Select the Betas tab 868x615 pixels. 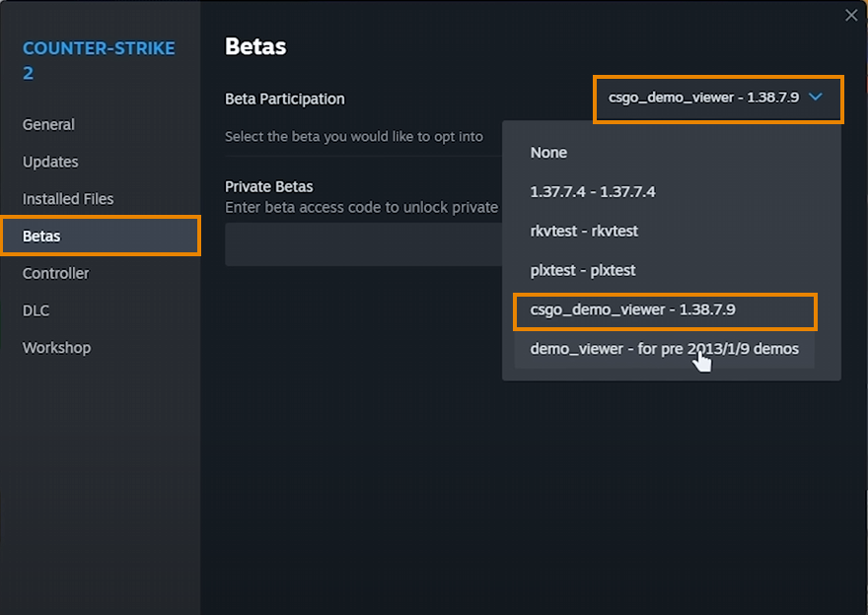tap(101, 236)
